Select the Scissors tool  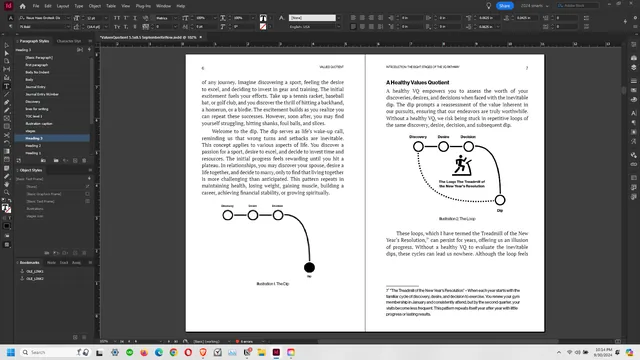tap(7, 135)
